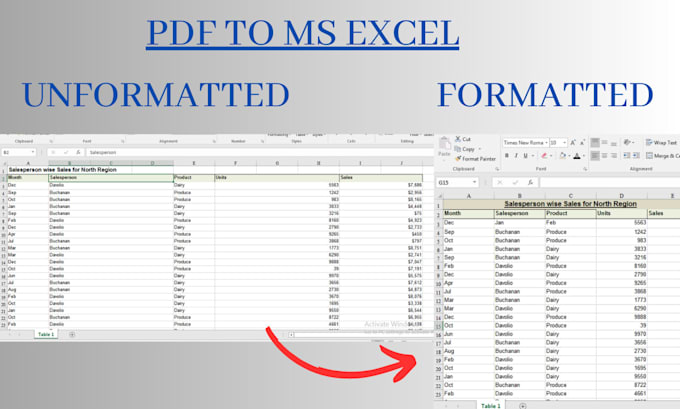This screenshot has width=680, height=409.
Task: Click Merge & Center in formatted window
Action: click(663, 156)
